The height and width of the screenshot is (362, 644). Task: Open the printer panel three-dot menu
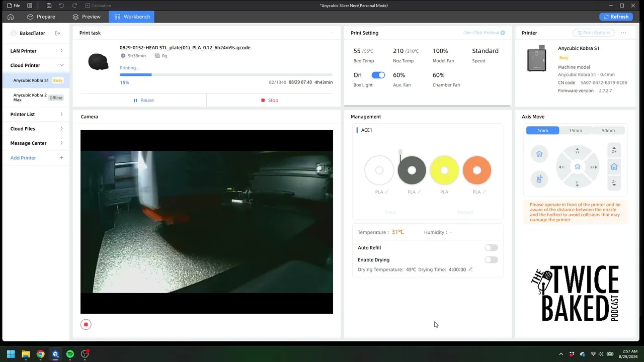623,33
